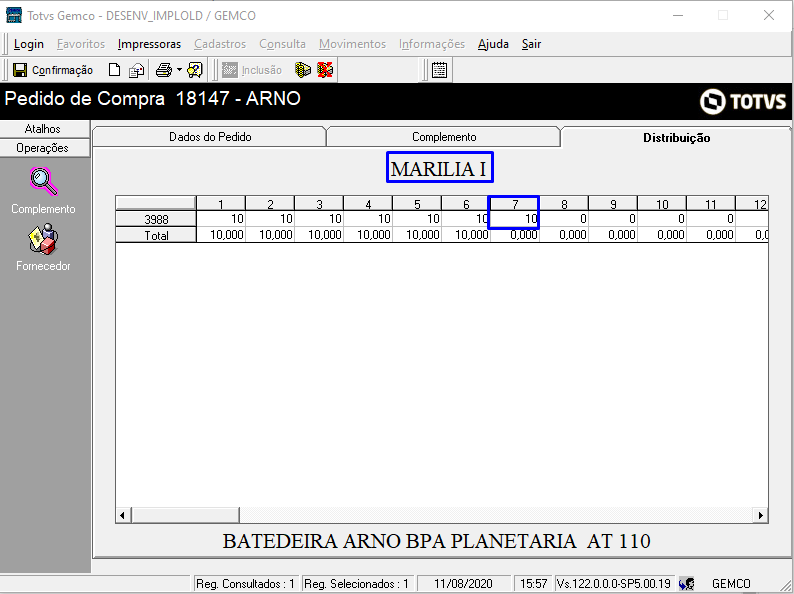
Task: Open the Favoritos menu
Action: (81, 44)
